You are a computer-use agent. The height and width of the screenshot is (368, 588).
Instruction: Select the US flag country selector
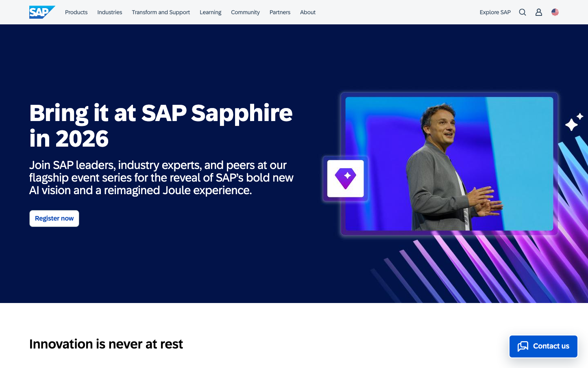555,12
